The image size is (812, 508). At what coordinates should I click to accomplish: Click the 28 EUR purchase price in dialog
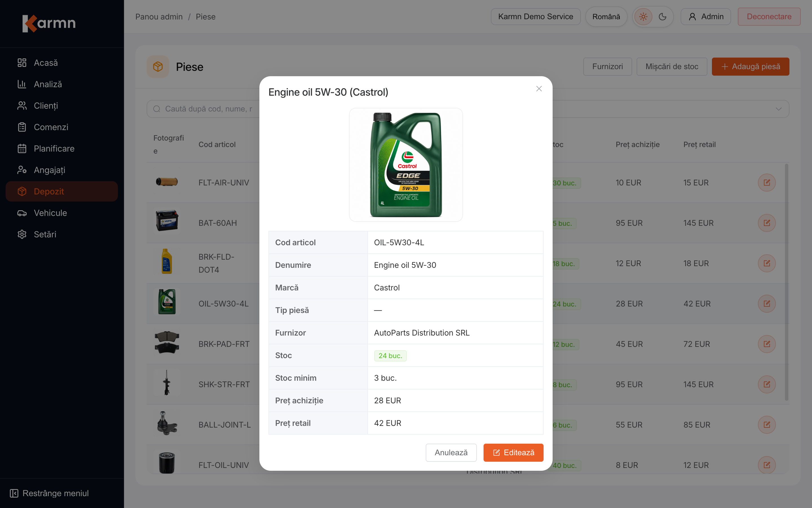pyautogui.click(x=388, y=401)
